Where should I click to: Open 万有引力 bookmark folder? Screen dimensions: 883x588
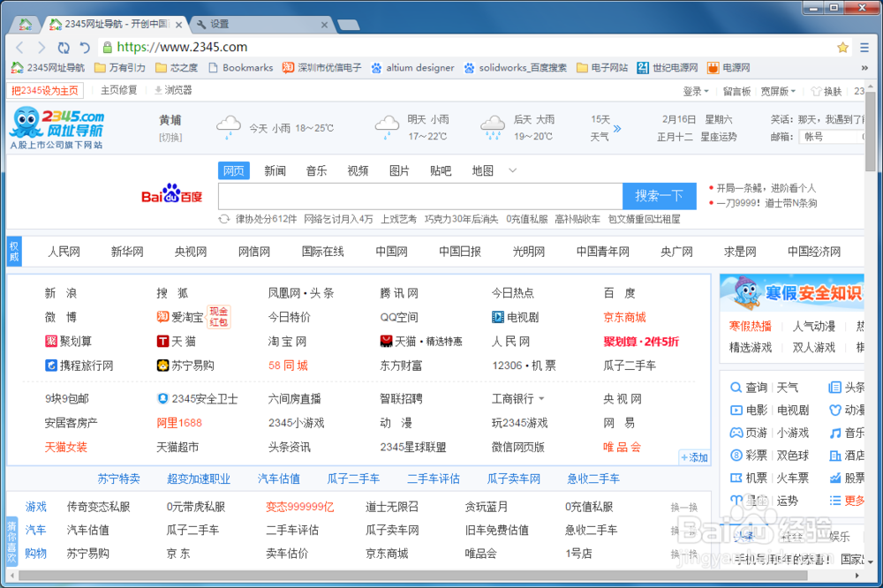tap(119, 68)
